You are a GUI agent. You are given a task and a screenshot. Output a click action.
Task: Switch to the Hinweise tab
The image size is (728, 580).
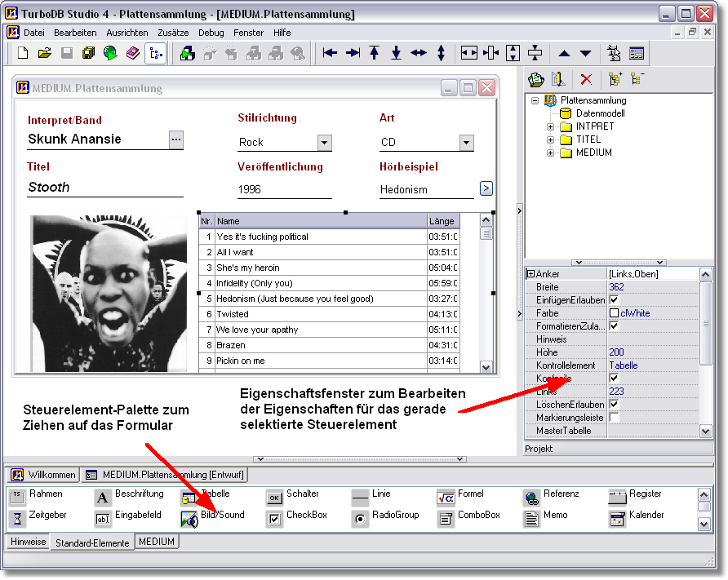29,542
